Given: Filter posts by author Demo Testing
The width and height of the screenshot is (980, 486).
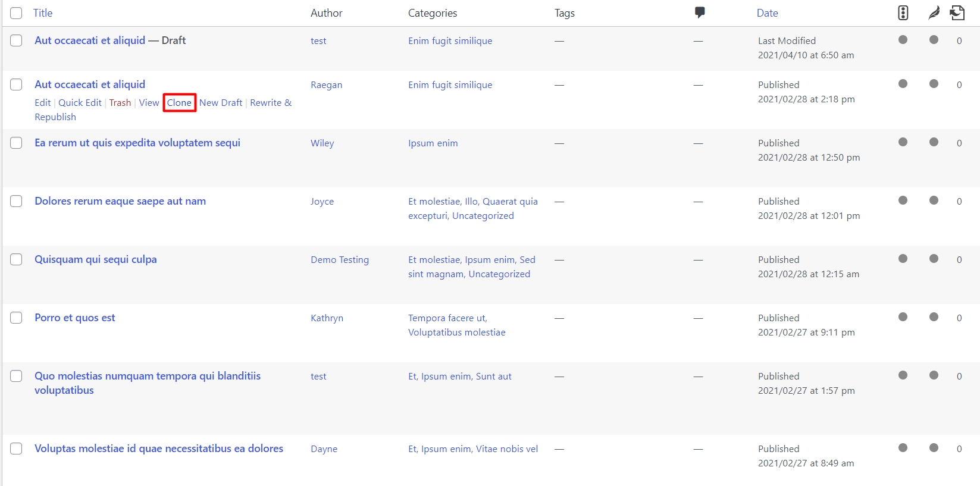Looking at the screenshot, I should [x=340, y=260].
